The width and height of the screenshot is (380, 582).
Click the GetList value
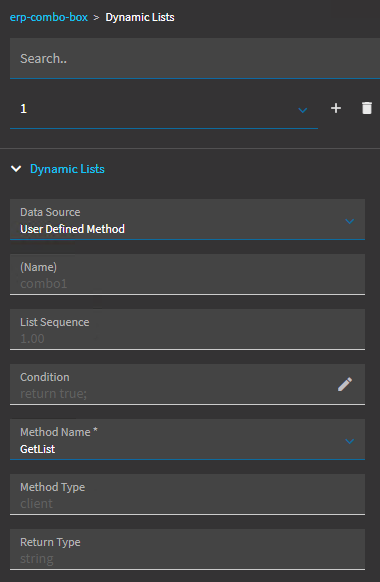click(37, 449)
